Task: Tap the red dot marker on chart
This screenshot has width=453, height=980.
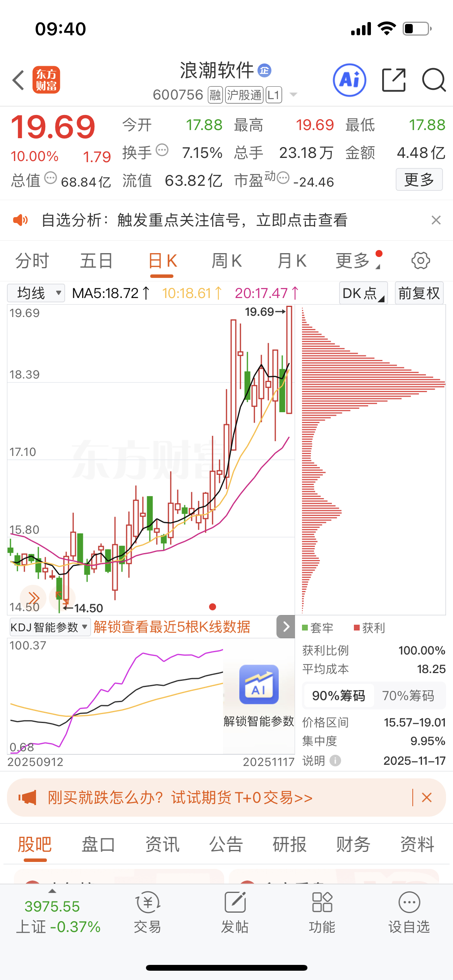Action: click(x=212, y=607)
